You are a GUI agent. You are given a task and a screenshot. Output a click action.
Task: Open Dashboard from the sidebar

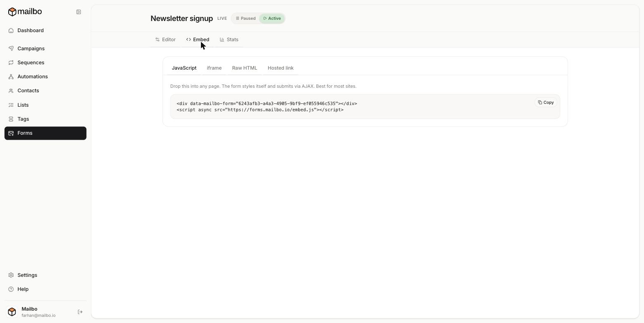pyautogui.click(x=45, y=30)
